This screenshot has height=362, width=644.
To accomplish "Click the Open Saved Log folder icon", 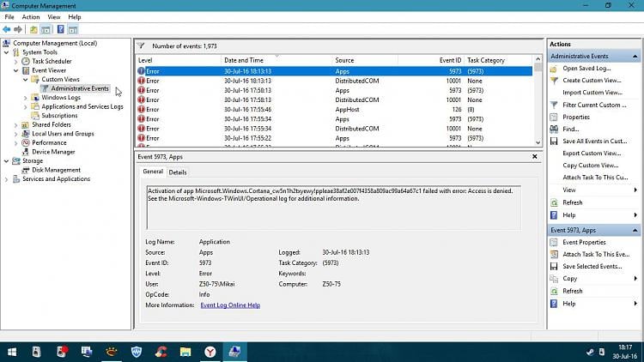I will coord(554,69).
